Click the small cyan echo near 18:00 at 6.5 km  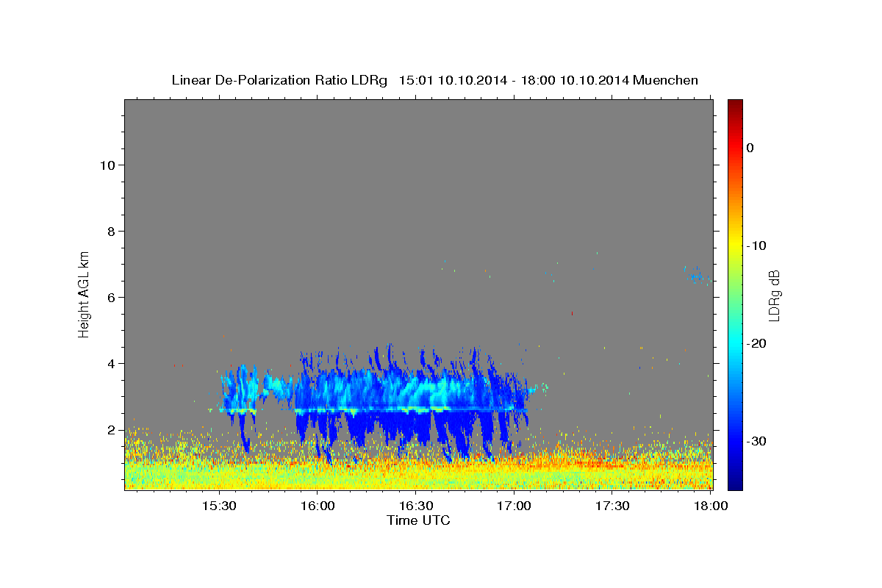point(698,276)
